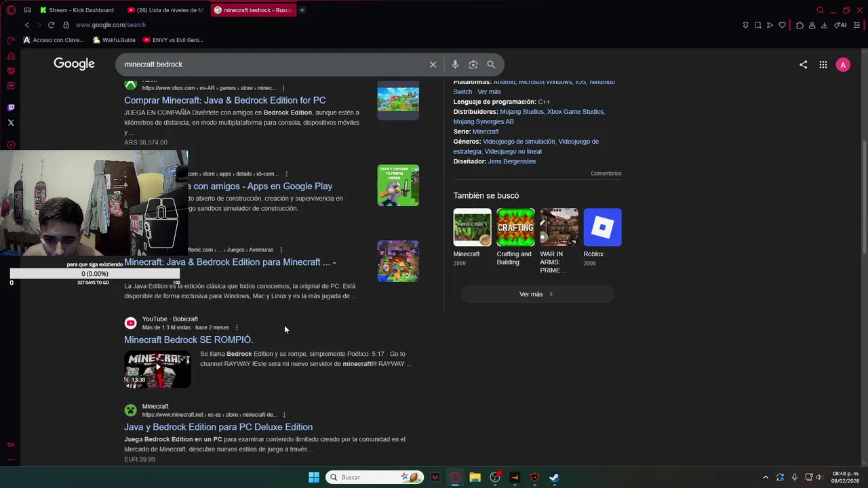Viewport: 868px width, 488px height.
Task: Open a new browser tab
Action: (302, 10)
